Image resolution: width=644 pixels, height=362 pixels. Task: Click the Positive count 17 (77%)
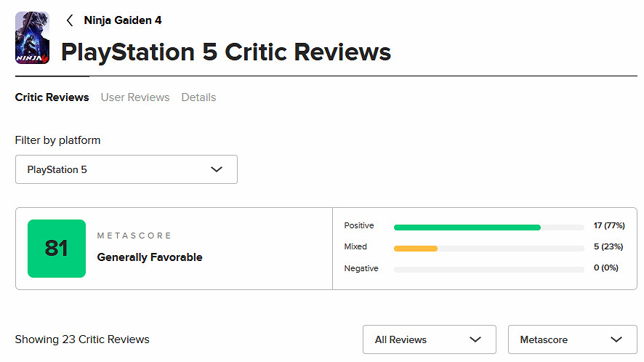click(608, 226)
